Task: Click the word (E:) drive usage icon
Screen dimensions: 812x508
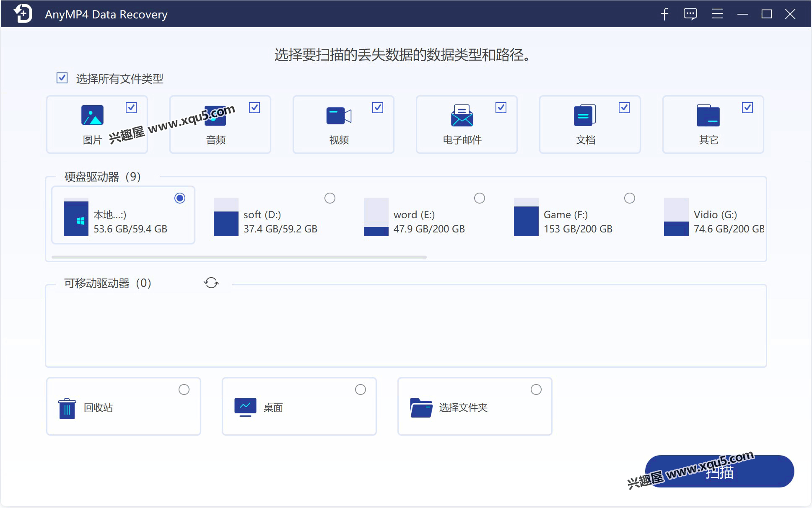Action: 376,217
